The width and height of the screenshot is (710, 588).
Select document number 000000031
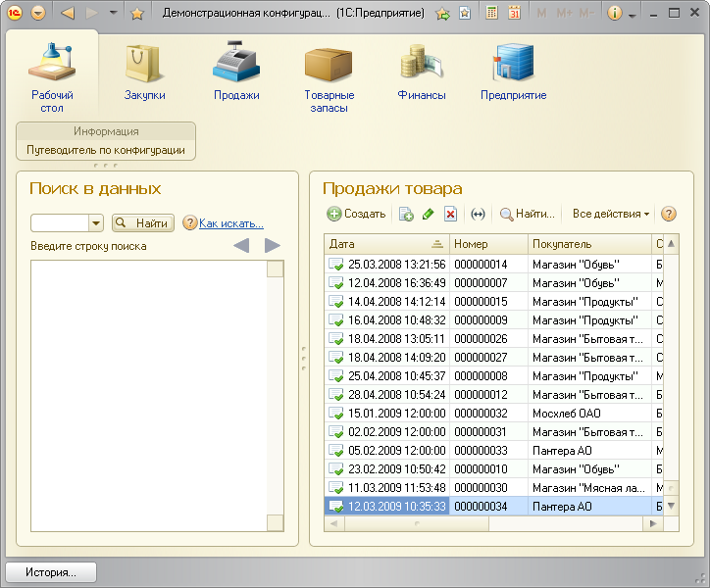click(x=481, y=432)
